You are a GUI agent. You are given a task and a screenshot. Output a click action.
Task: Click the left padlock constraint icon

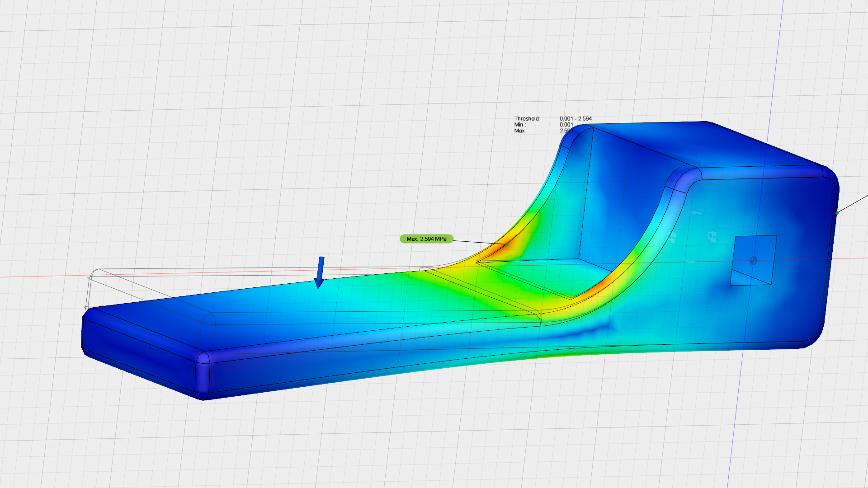(672, 237)
